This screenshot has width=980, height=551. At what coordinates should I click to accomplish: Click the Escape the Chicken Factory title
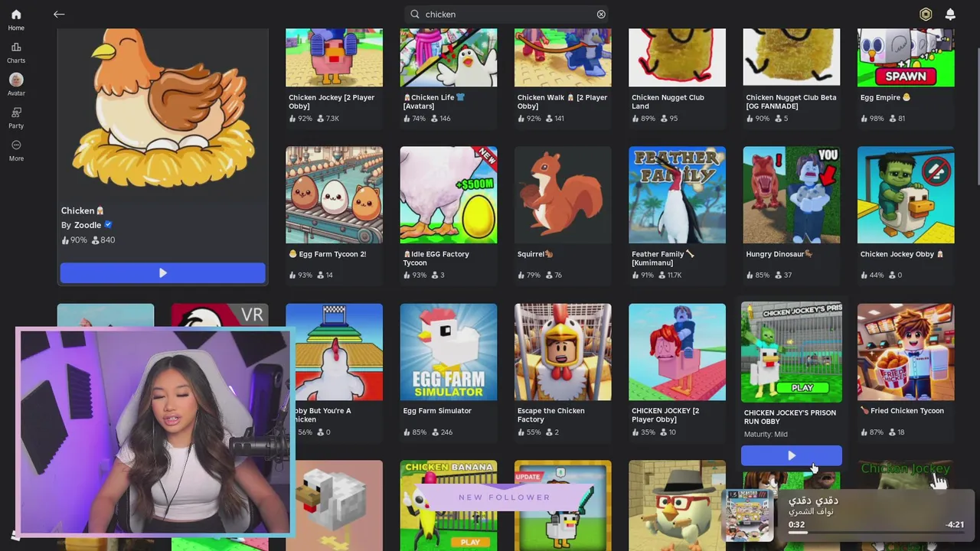550,416
